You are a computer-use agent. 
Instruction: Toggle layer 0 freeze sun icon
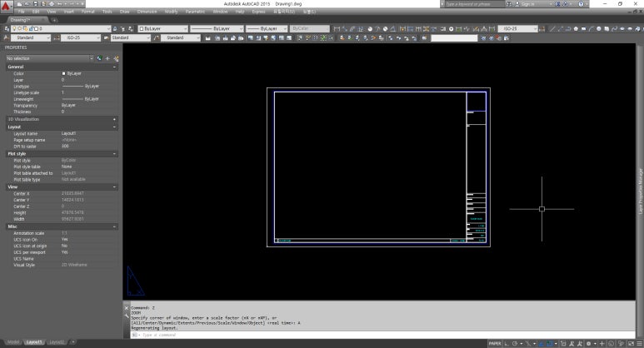tap(19, 29)
